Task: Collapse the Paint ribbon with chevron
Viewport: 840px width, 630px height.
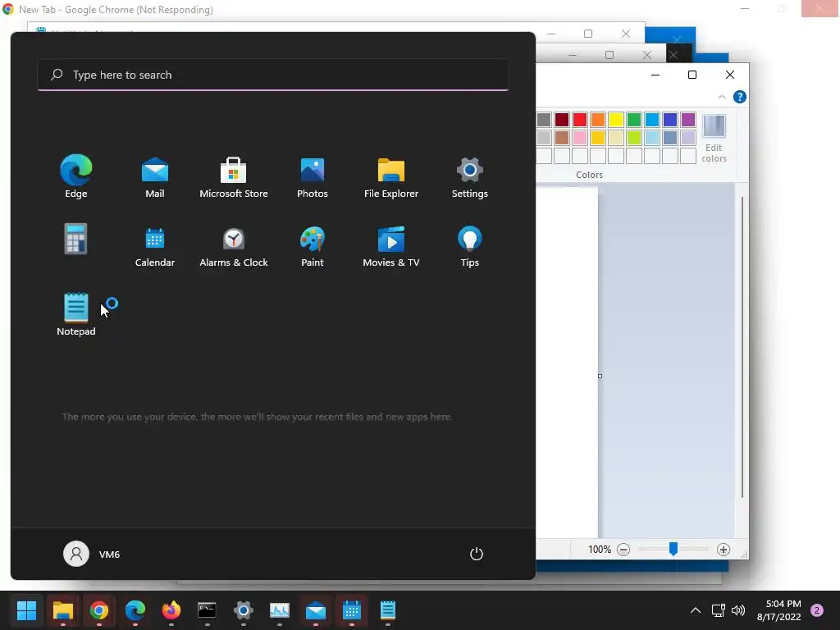Action: tap(722, 97)
